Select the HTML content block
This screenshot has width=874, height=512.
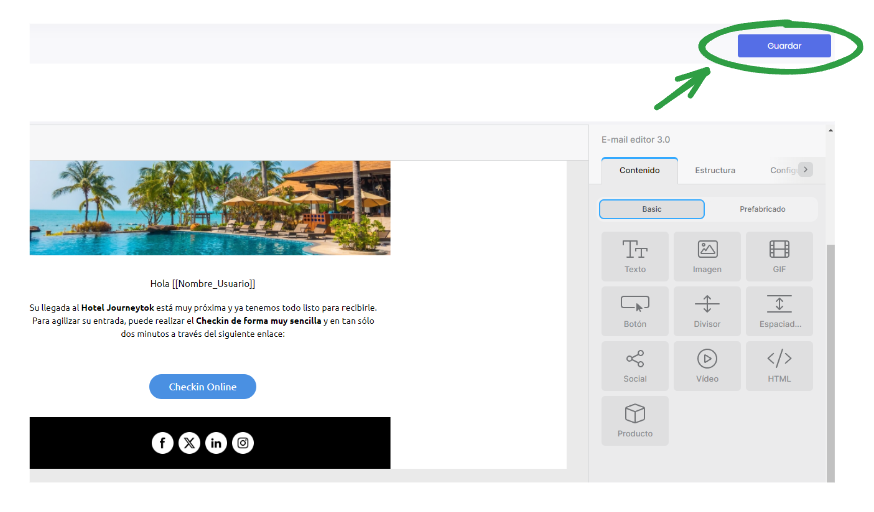click(779, 366)
